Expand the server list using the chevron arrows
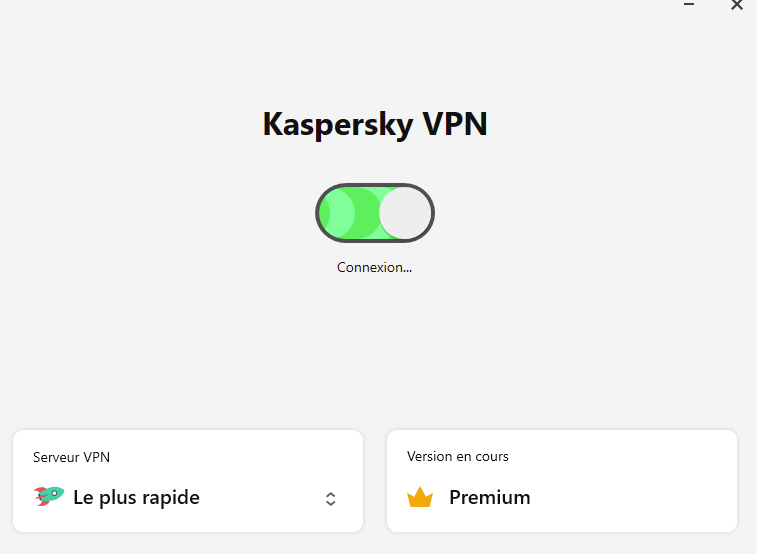The height and width of the screenshot is (554, 757). [x=331, y=498]
